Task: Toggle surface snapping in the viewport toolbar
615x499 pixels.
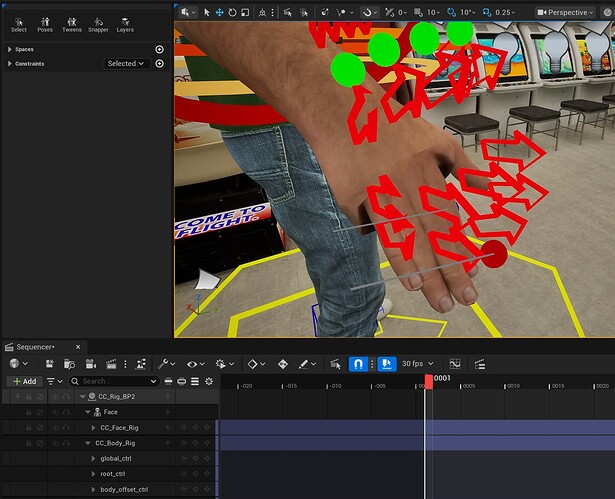Action: [389, 13]
